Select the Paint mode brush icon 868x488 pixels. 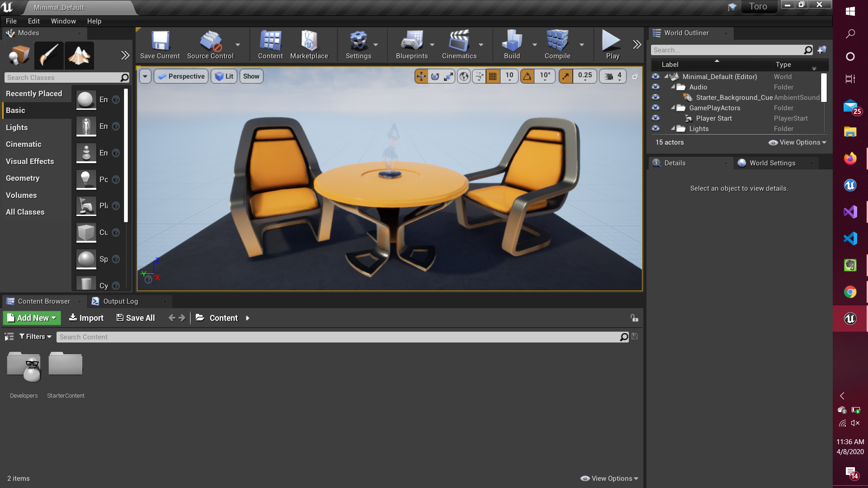pos(49,56)
